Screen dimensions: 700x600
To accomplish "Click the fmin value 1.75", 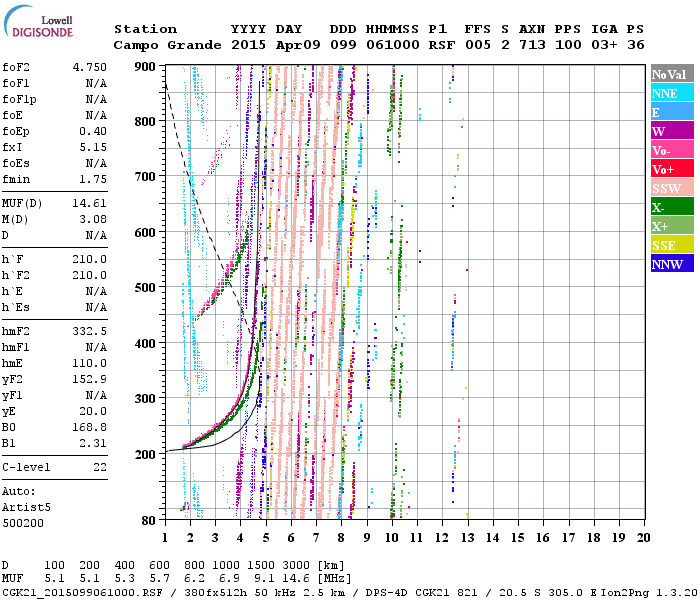I will (93, 179).
